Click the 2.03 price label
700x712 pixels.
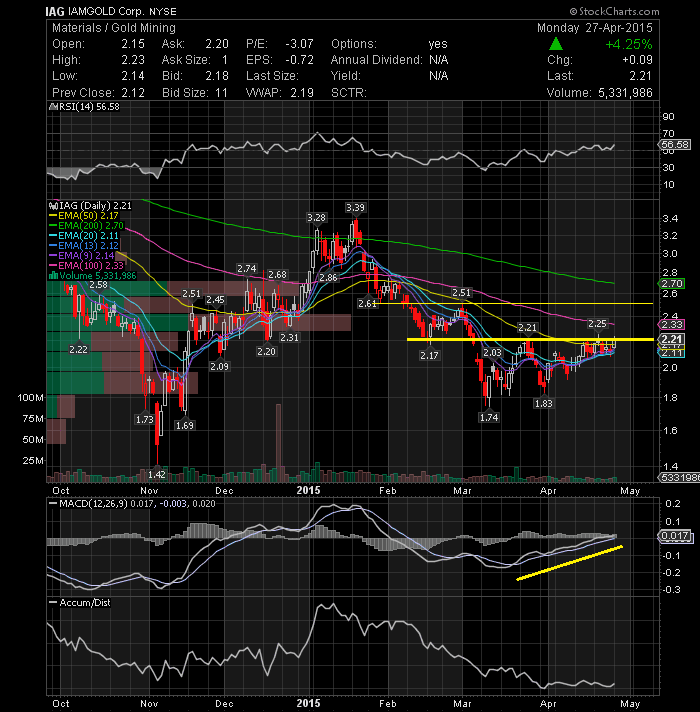point(492,352)
